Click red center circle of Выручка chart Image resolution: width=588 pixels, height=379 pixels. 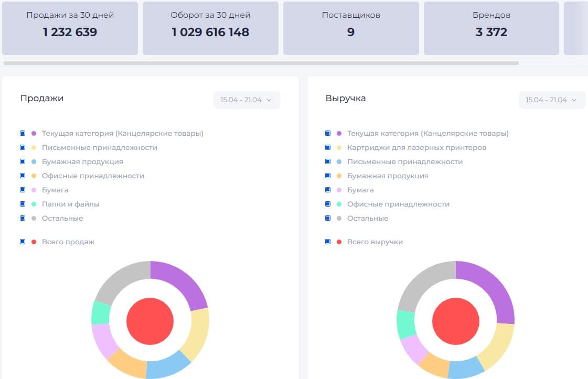[x=456, y=321]
